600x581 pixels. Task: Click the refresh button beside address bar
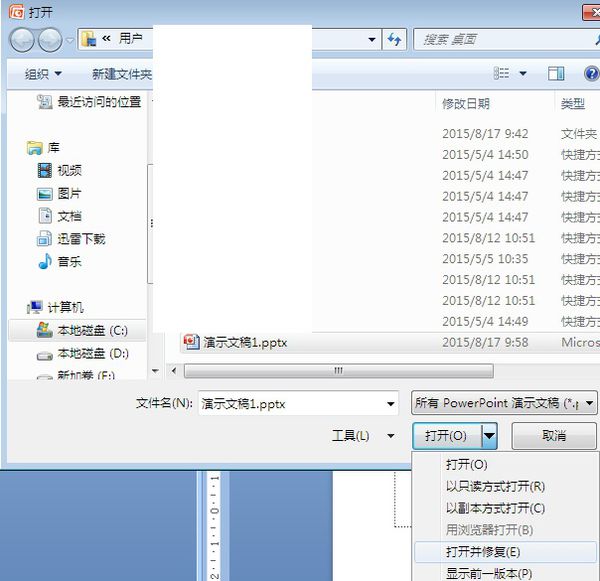coord(394,40)
